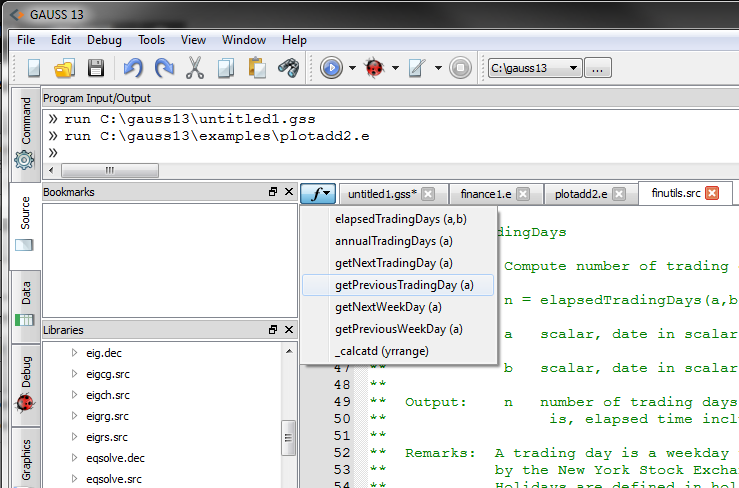Open debug button dropdown arrow
Screen dimensions: 739x488
[395, 68]
